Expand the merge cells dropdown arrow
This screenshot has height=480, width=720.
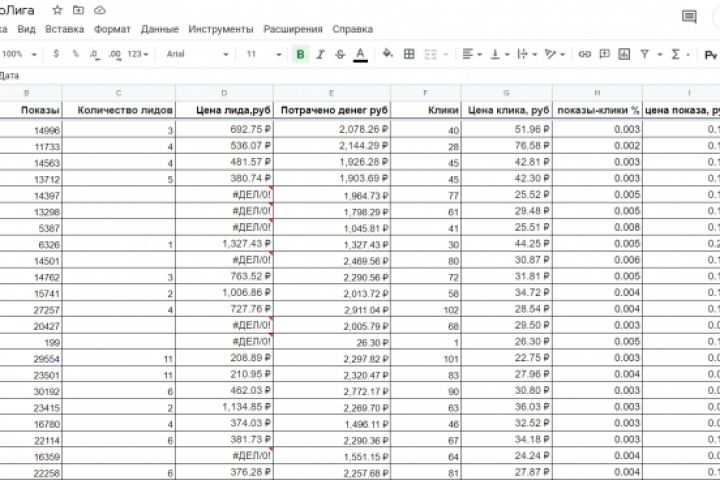pos(445,55)
